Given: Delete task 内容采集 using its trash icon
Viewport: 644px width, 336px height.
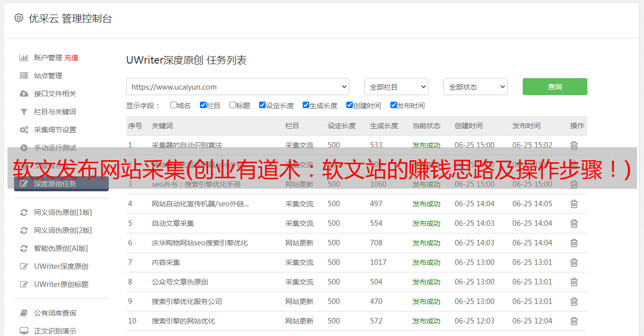Looking at the screenshot, I should pyautogui.click(x=574, y=262).
